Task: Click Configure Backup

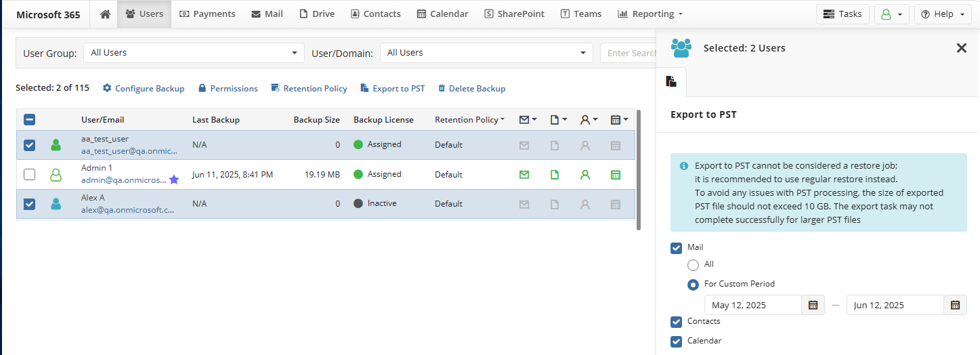Action: point(144,88)
